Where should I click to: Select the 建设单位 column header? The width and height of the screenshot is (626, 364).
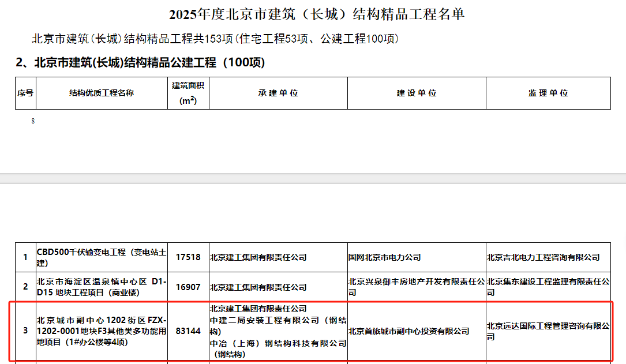click(417, 93)
